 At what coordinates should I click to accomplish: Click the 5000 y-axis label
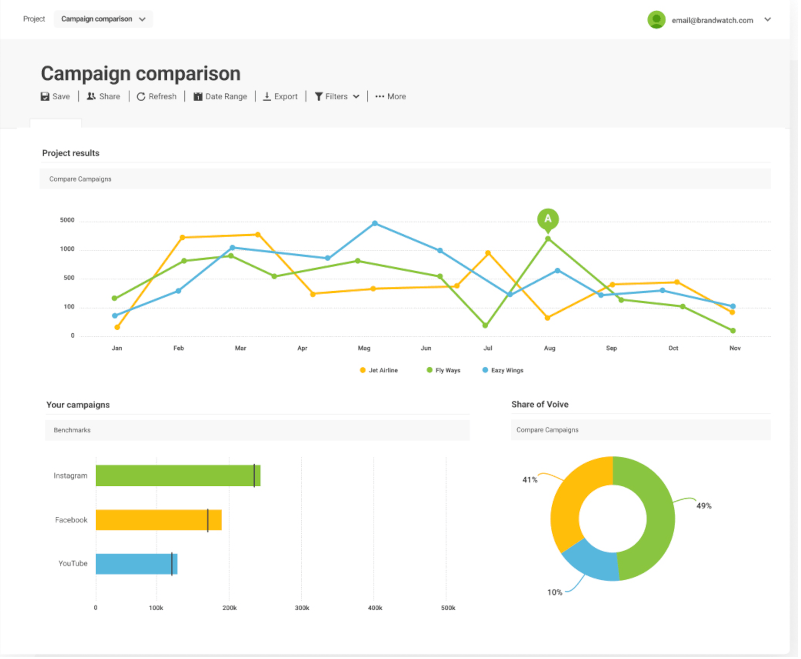coord(67,220)
